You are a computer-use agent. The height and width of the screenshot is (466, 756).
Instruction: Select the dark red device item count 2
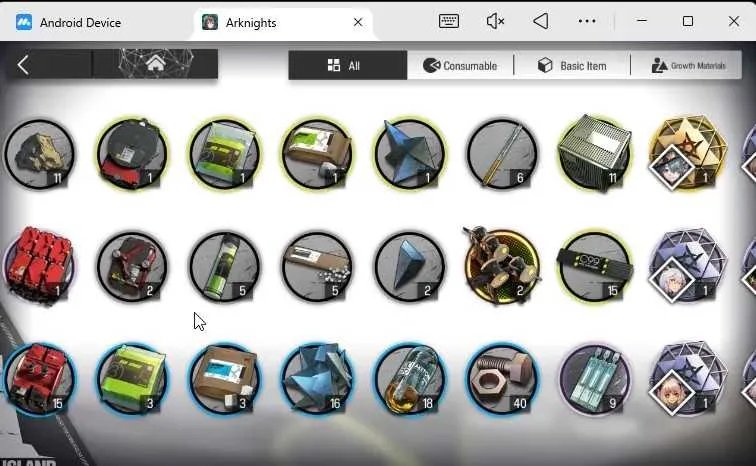(132, 267)
